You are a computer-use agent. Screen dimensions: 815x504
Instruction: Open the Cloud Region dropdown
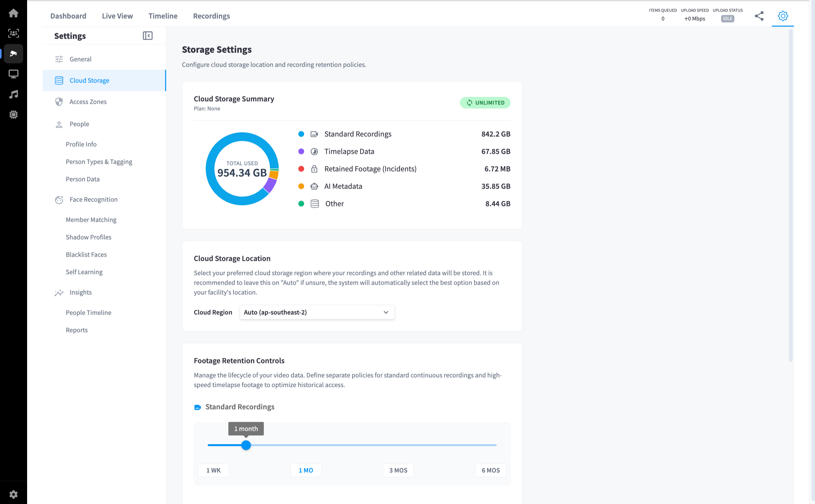(x=317, y=312)
